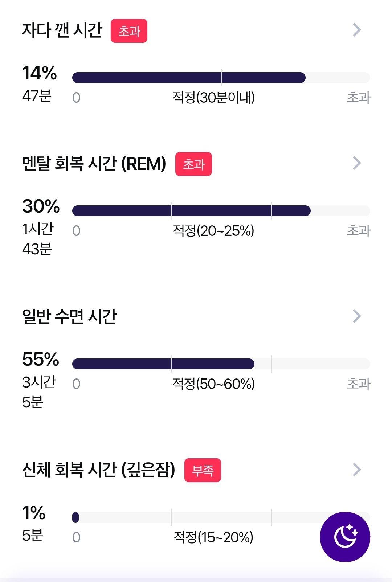
Task: Open the 자다 깬 시간 heading
Action: point(62,30)
